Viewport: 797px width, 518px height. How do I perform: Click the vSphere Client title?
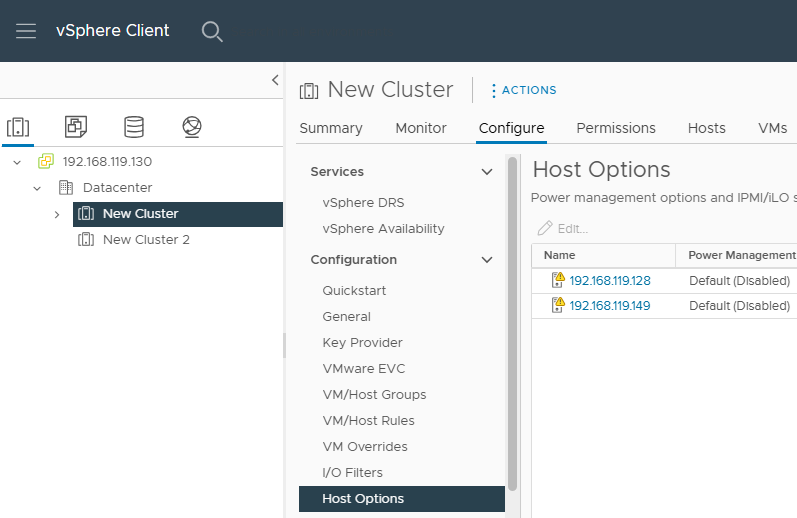tap(112, 31)
